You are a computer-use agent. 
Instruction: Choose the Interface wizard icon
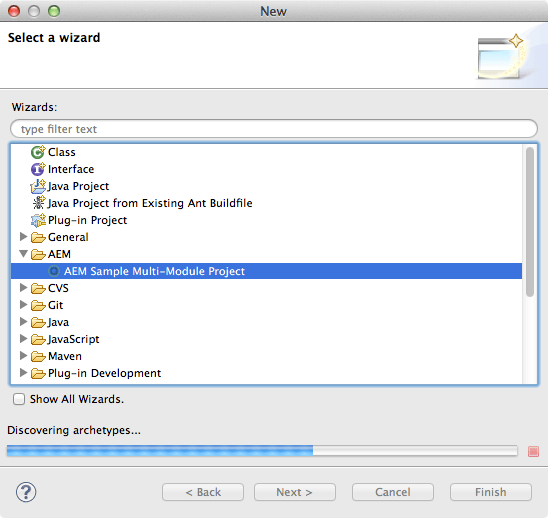click(38, 169)
